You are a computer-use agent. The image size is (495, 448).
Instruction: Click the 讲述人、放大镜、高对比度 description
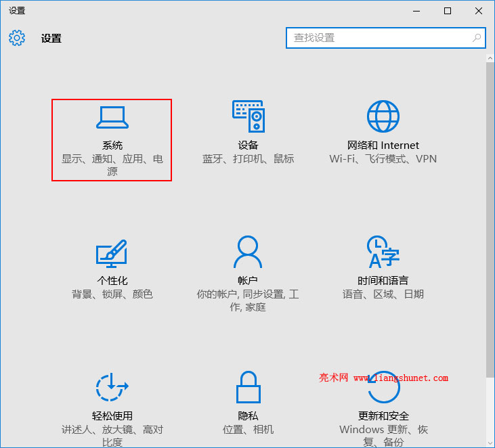[x=112, y=436]
